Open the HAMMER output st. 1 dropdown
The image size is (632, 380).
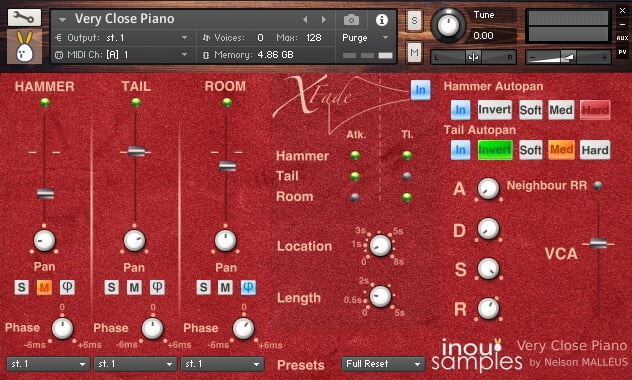(x=48, y=364)
